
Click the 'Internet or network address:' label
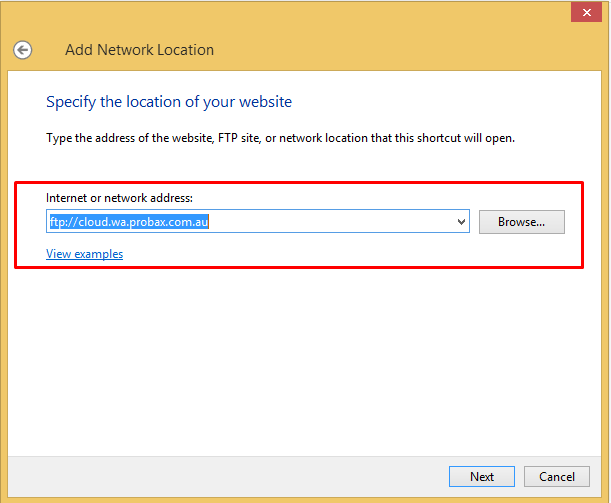pos(119,198)
